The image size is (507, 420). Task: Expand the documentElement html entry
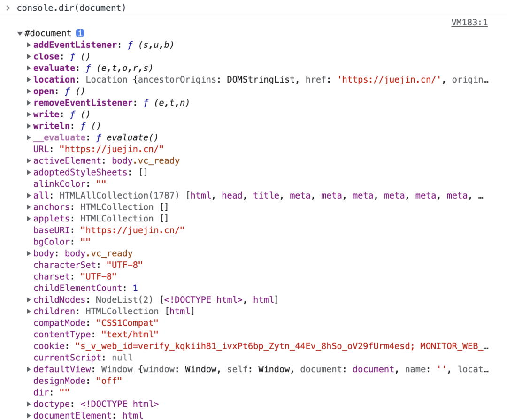tap(29, 415)
